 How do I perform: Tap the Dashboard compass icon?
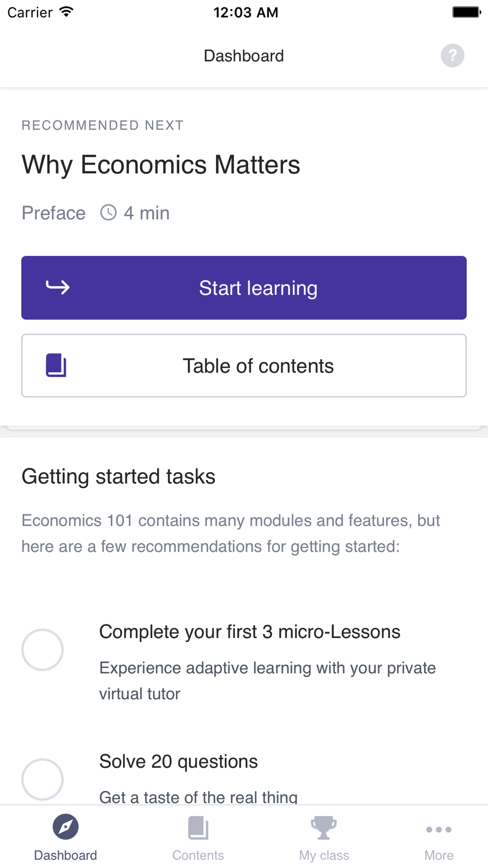coord(65,827)
